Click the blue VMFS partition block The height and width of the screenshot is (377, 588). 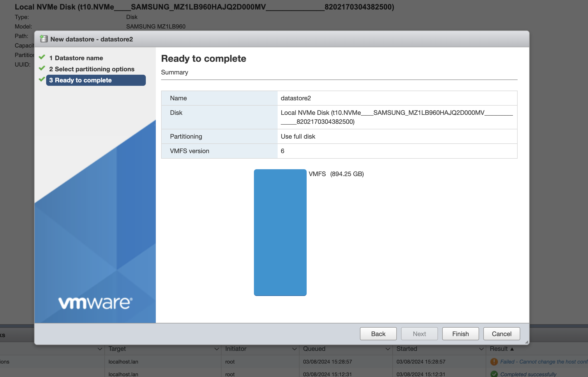pyautogui.click(x=280, y=232)
